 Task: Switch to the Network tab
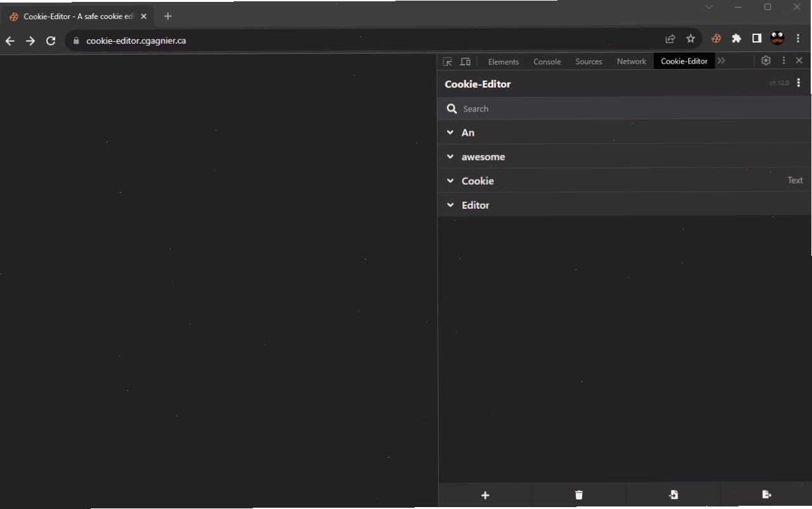click(x=631, y=62)
